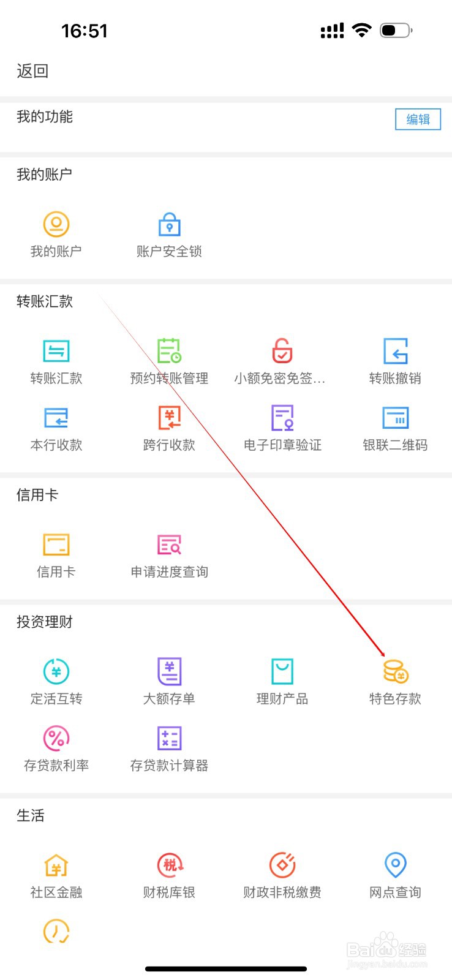Open the 大额存单 deposit certificate icon
This screenshot has width=452, height=980.
tap(170, 671)
